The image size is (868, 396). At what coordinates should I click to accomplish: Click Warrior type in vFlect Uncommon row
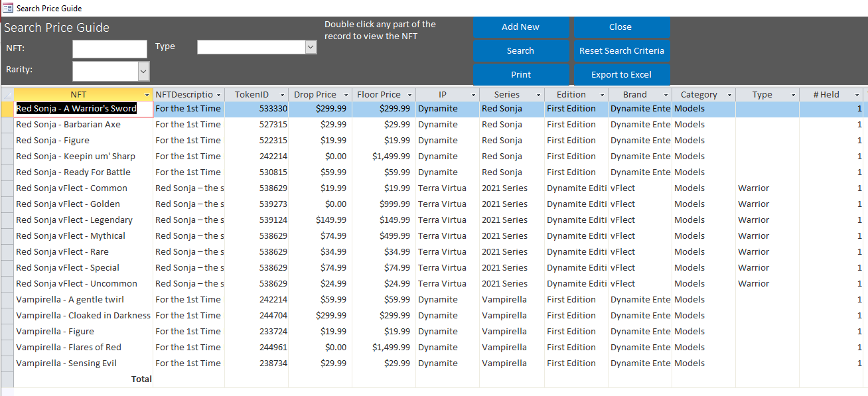[767, 284]
